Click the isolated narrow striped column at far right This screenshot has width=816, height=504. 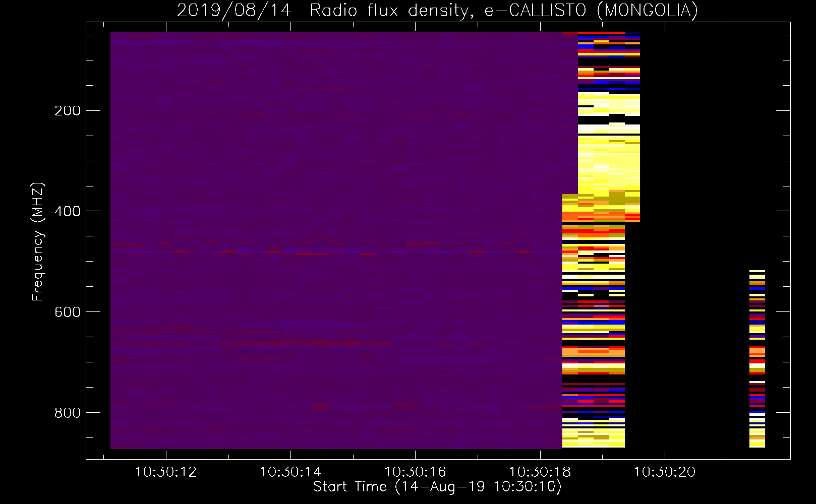(x=757, y=359)
